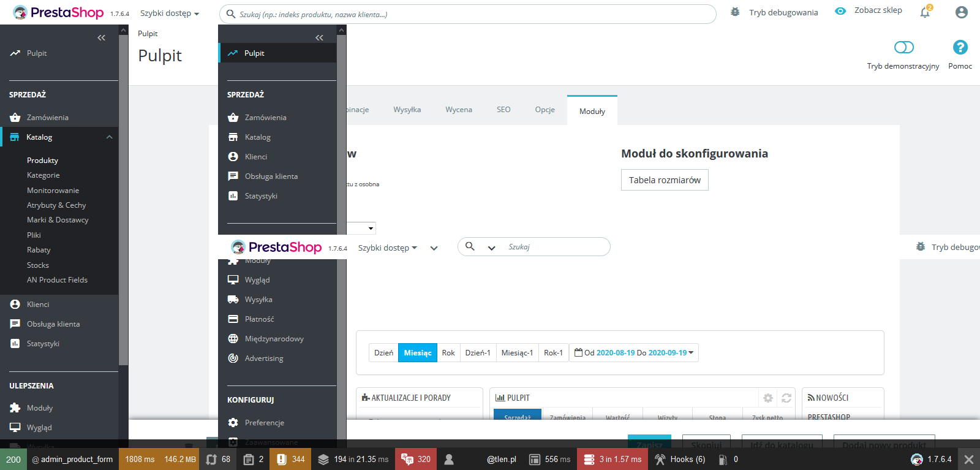Select the Dzień-1 period button

point(478,352)
